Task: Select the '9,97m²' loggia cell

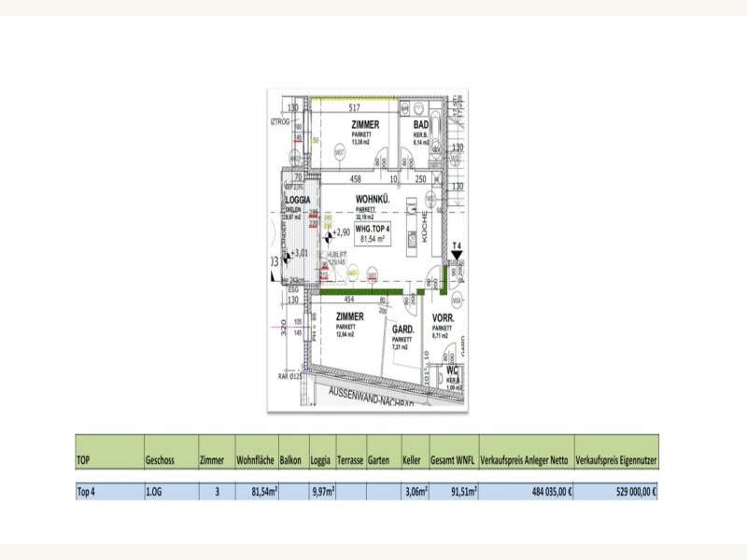Action: [x=322, y=492]
